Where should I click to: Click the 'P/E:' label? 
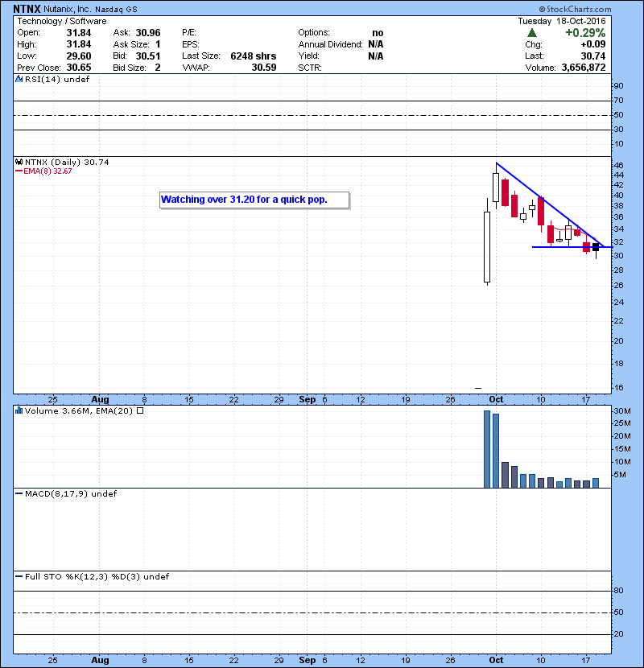point(189,33)
